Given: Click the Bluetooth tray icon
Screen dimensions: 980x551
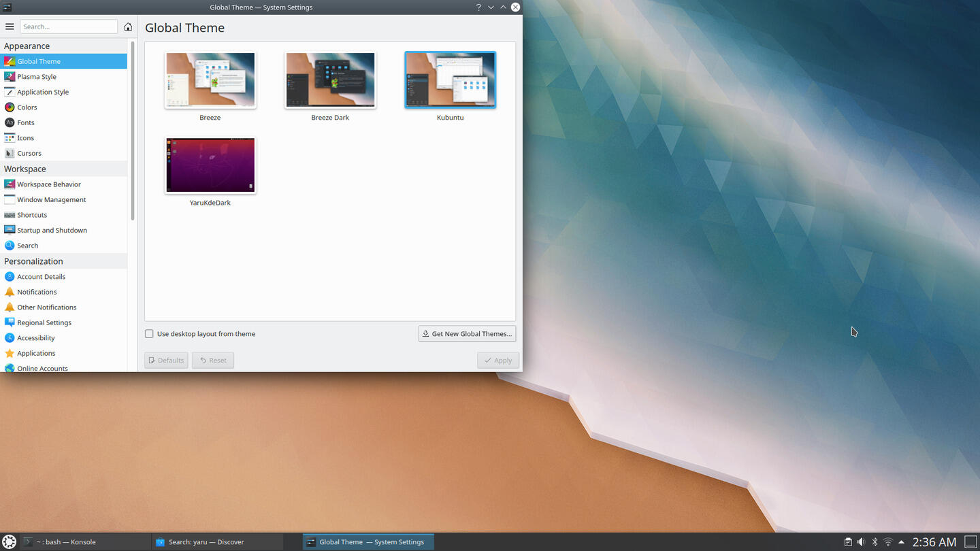Looking at the screenshot, I should [875, 542].
